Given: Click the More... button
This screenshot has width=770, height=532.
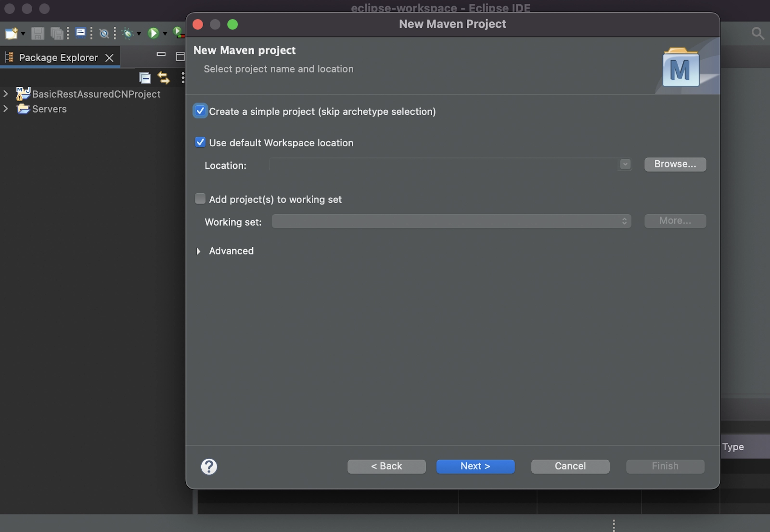Looking at the screenshot, I should point(675,221).
